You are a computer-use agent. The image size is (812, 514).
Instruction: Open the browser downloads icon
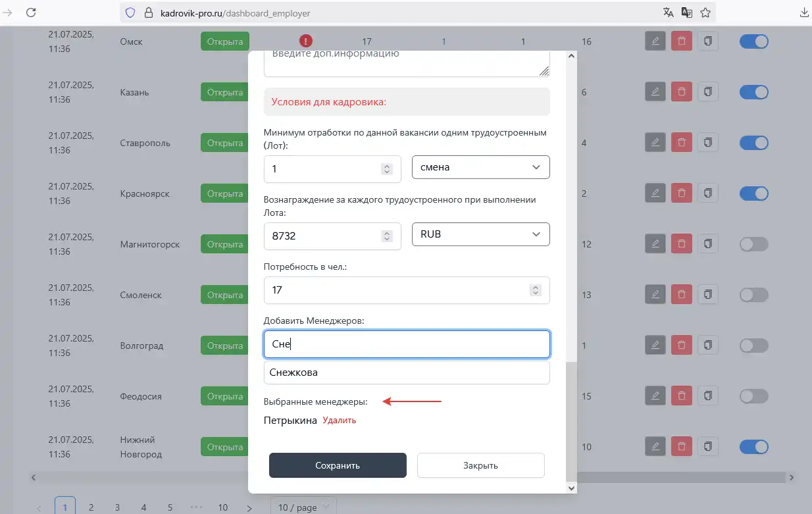(803, 13)
